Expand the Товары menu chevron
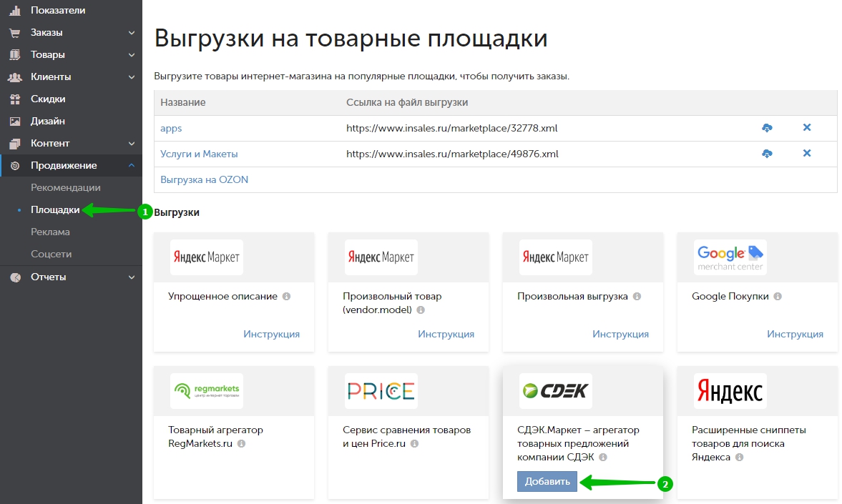Viewport: 842px width, 504px height. tap(132, 55)
